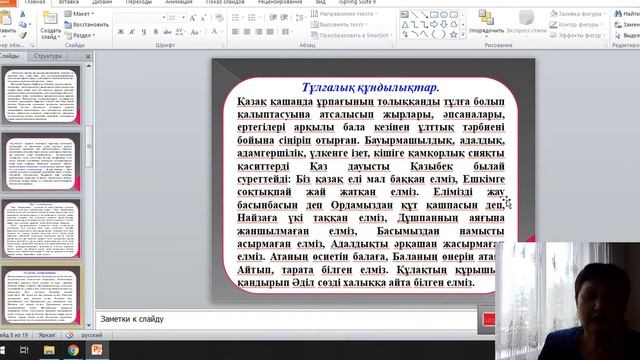Click the Copy icon in clipboard group
The height and width of the screenshot is (360, 640).
click(23, 25)
